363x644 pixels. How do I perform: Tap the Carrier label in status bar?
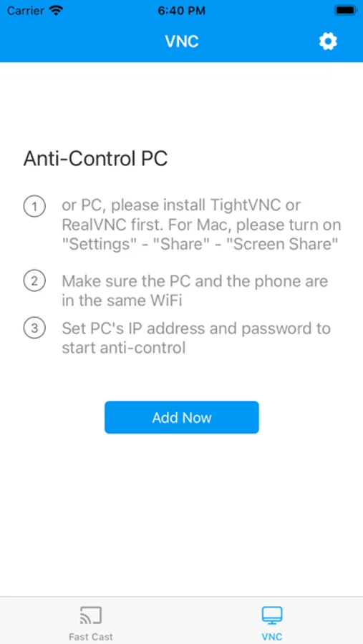pyautogui.click(x=25, y=11)
